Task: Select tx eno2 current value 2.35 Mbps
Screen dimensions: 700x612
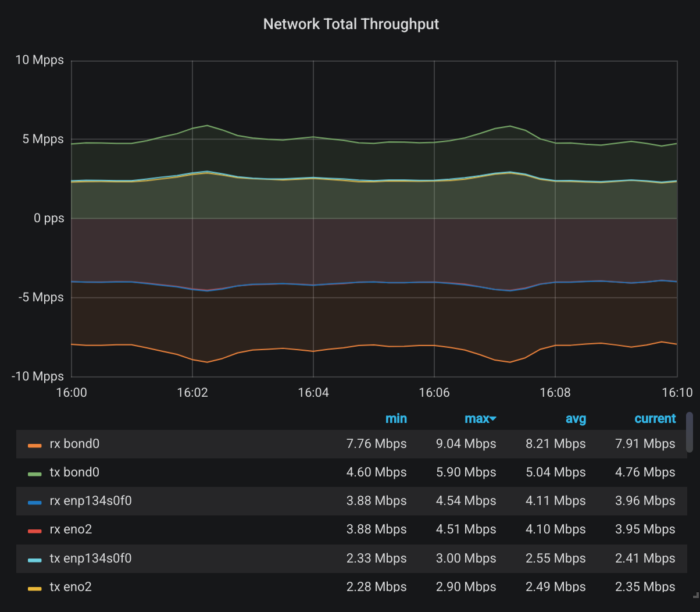Action: click(645, 587)
